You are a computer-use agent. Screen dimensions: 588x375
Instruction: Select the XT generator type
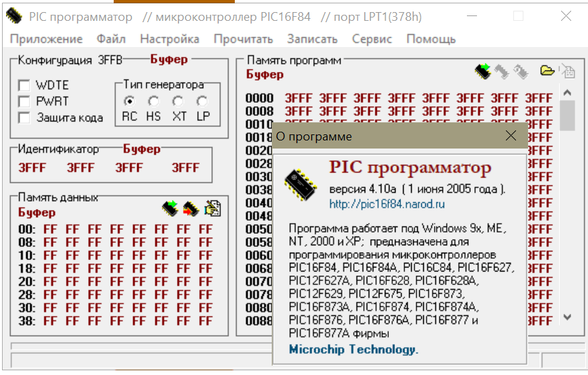click(178, 101)
